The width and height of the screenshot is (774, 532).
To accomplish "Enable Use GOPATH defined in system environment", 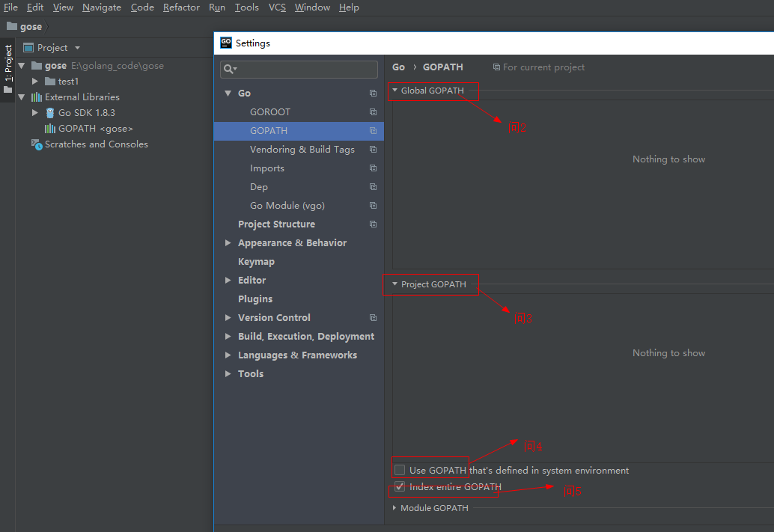I will 400,470.
